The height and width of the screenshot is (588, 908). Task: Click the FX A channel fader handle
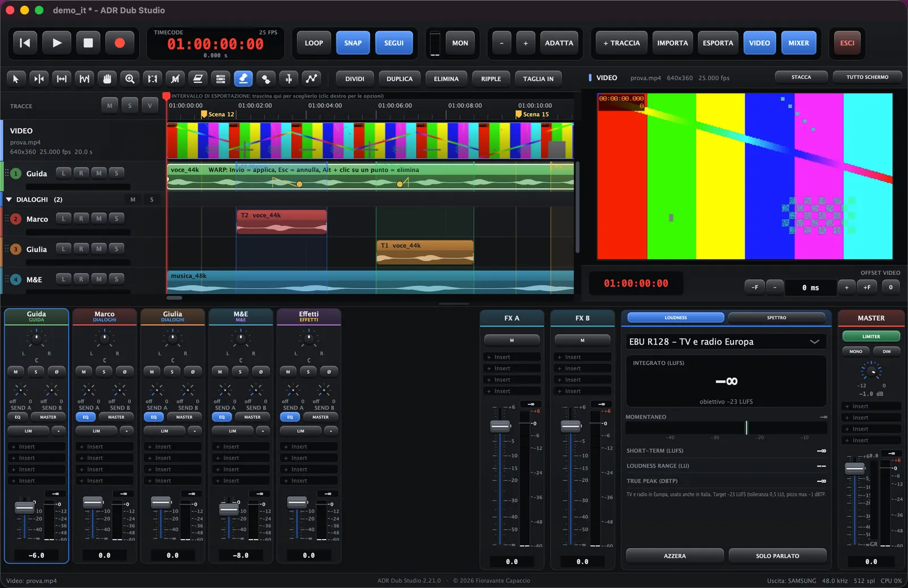tap(500, 426)
